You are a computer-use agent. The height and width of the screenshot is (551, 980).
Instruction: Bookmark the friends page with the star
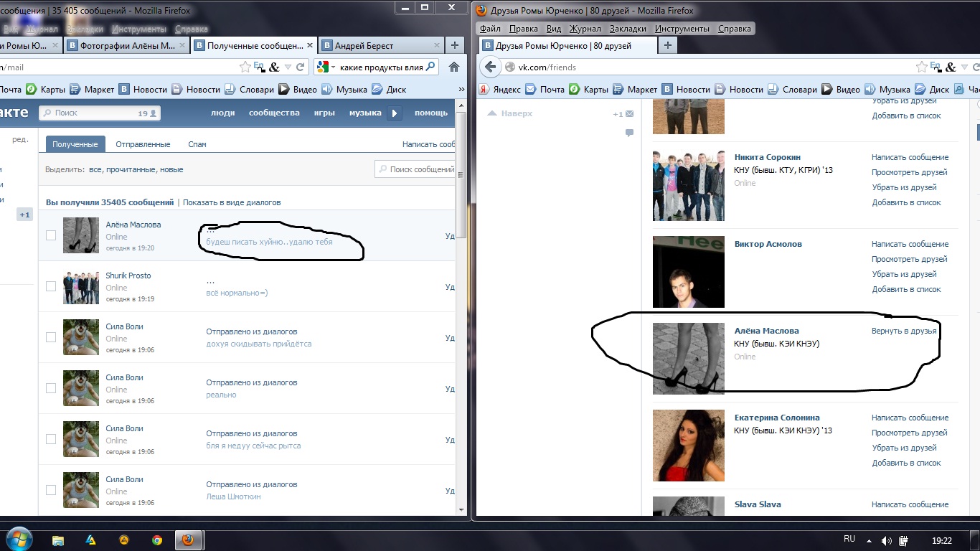(922, 67)
